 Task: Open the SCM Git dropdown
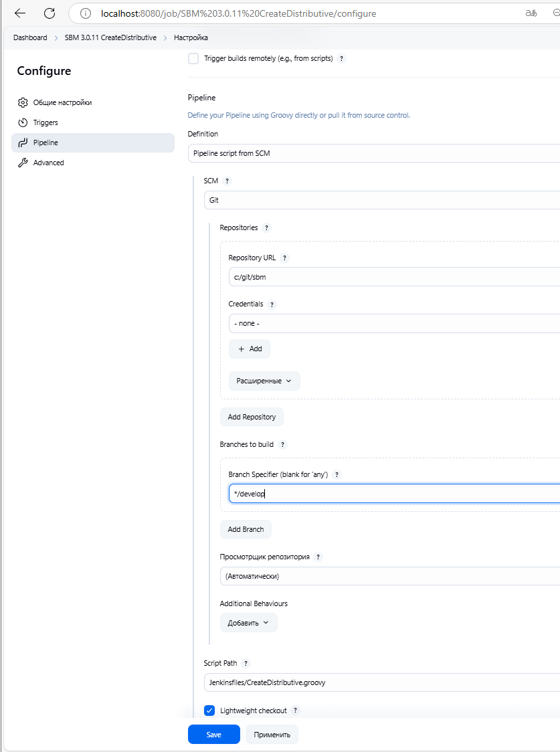pyautogui.click(x=381, y=200)
